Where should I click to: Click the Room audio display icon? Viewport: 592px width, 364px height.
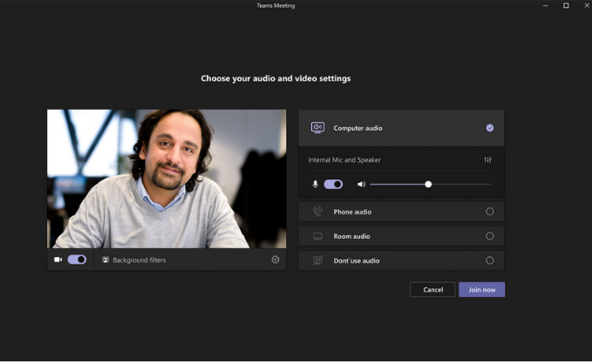(x=317, y=236)
